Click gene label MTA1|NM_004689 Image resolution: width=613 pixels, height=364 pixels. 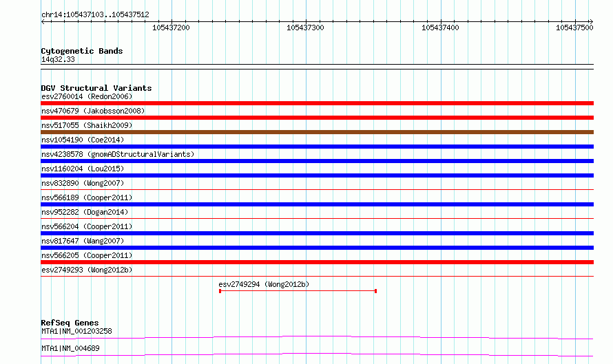(x=70, y=348)
